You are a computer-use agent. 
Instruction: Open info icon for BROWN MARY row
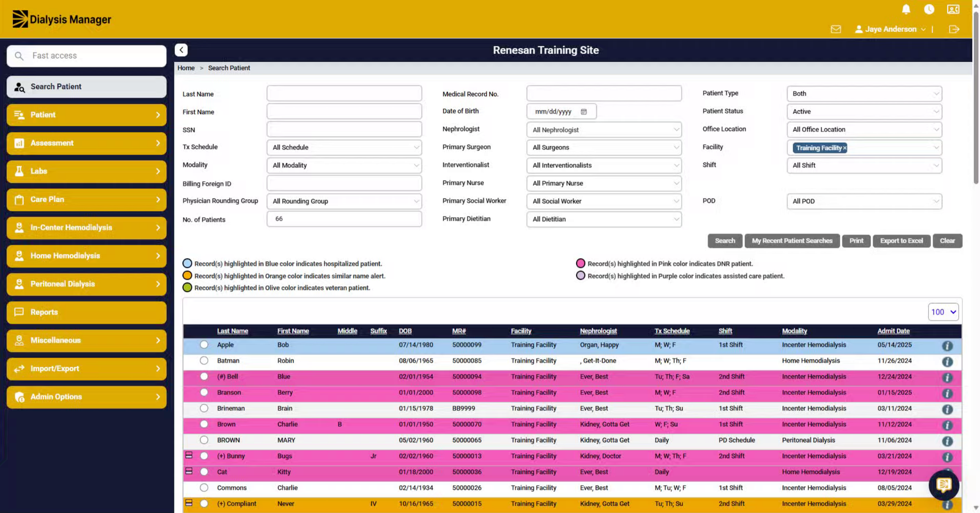click(947, 441)
